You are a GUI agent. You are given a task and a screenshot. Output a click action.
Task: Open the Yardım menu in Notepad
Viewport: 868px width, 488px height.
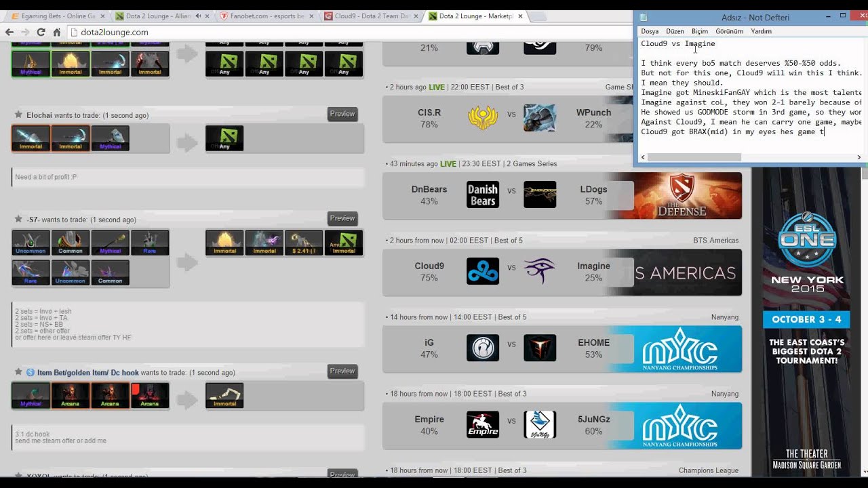[762, 31]
